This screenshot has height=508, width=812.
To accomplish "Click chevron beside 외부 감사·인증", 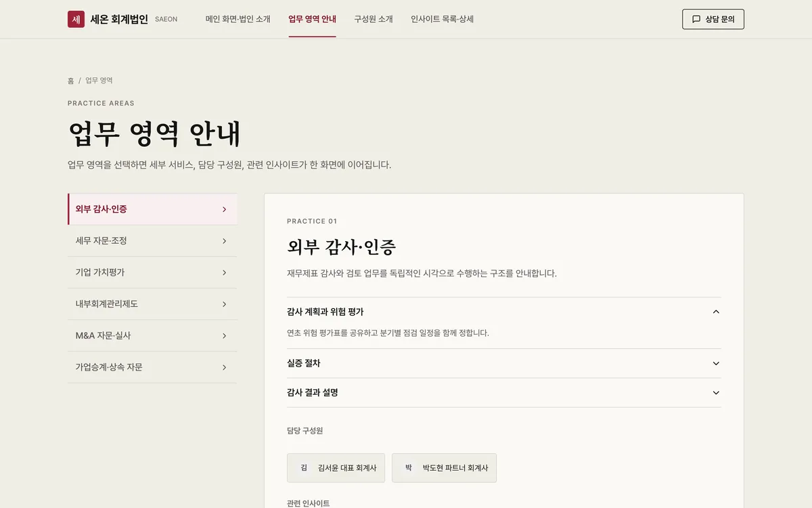I will [x=225, y=209].
